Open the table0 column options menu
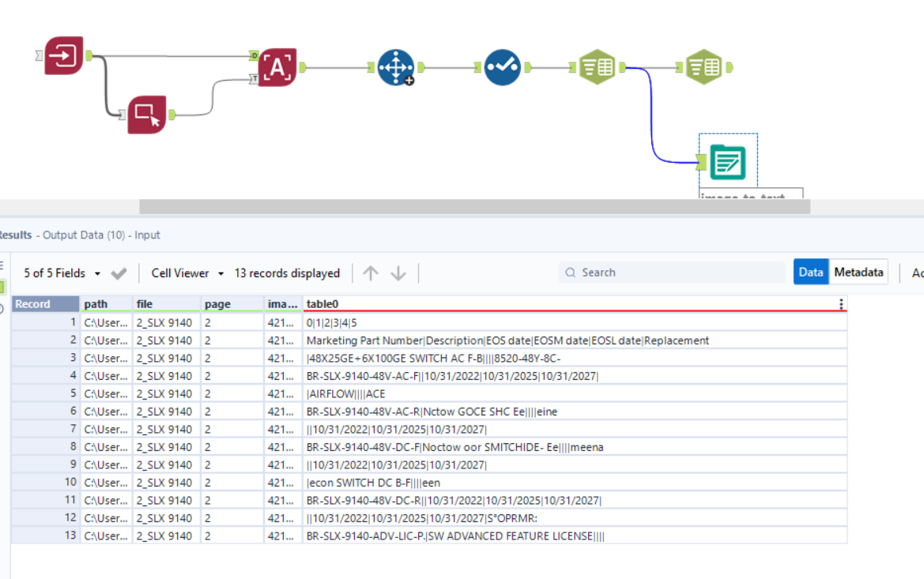This screenshot has width=924, height=579. click(x=840, y=303)
